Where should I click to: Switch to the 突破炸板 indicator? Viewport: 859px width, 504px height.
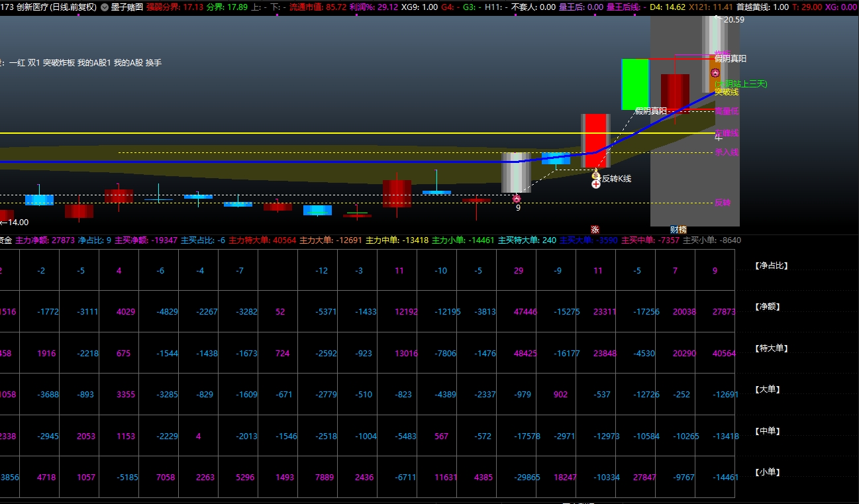(59, 63)
